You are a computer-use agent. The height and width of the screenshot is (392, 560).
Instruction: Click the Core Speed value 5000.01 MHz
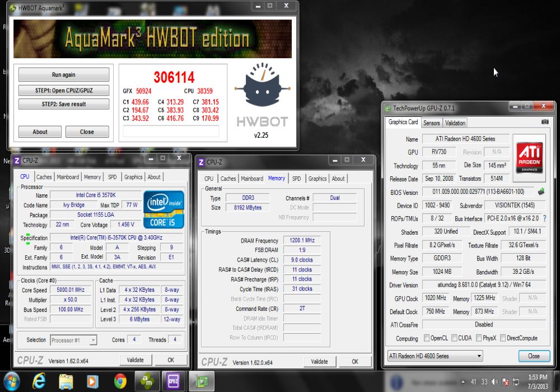71,290
